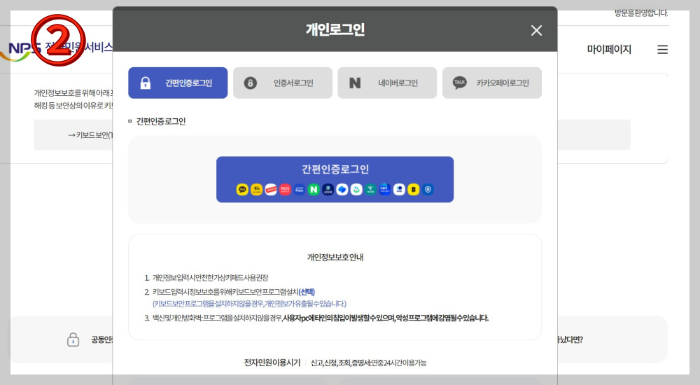Click the 전자민원이용시기 label
700x385 pixels.
click(x=272, y=362)
